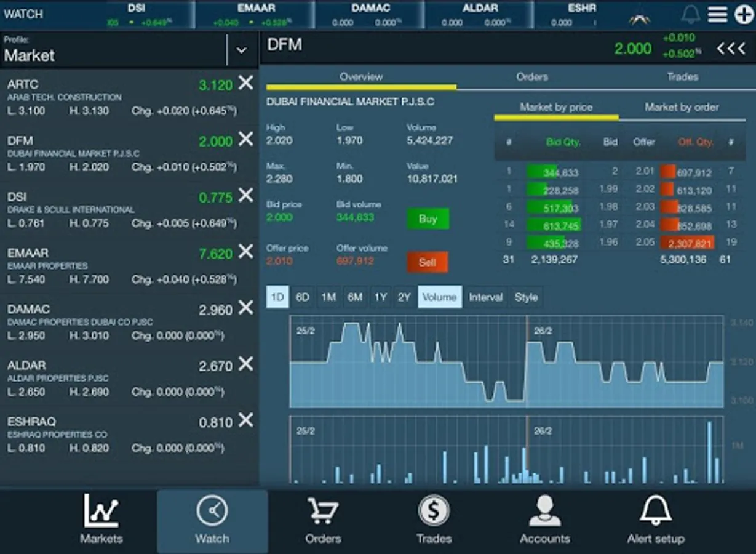The width and height of the screenshot is (756, 554).
Task: Click the bid price 2.000 value
Action: (x=279, y=217)
